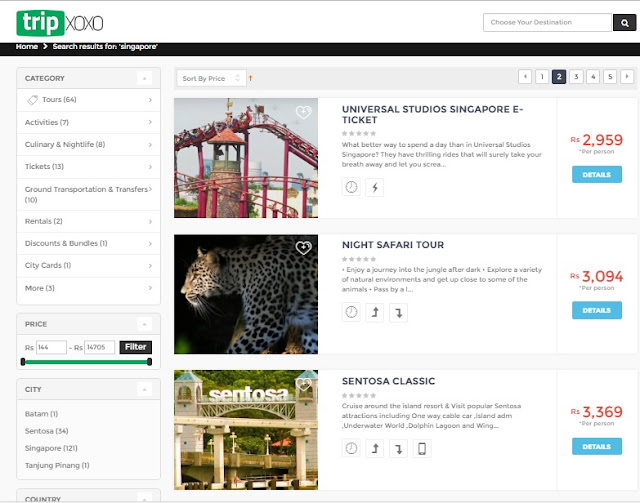Filter by city Batam (1)
The height and width of the screenshot is (503, 640).
pos(41,414)
